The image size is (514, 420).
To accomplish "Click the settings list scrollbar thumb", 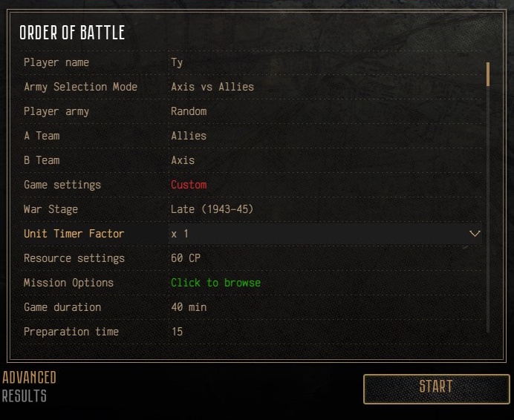I will [488, 74].
